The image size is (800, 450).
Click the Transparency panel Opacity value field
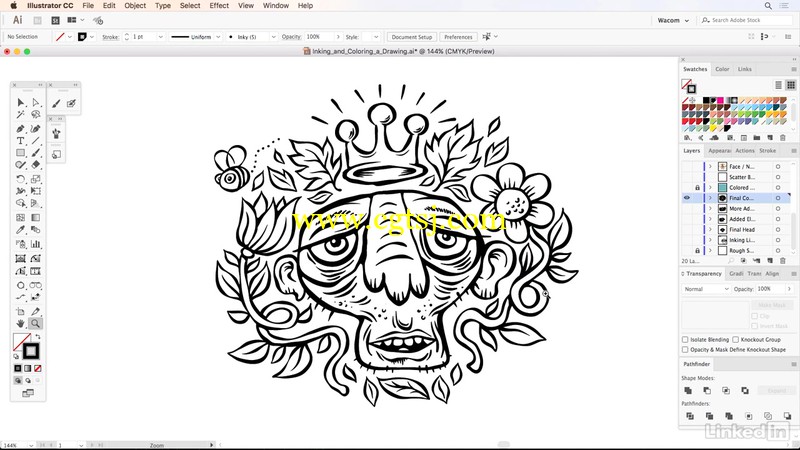click(770, 289)
